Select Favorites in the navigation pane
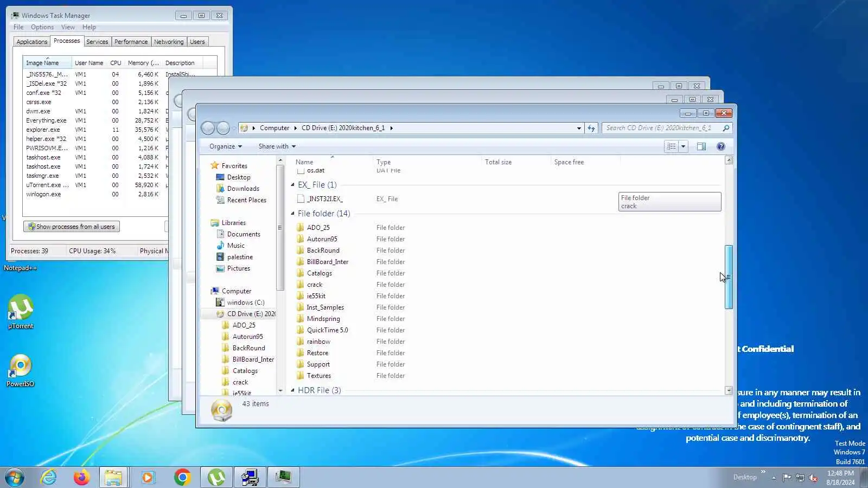 pos(234,166)
